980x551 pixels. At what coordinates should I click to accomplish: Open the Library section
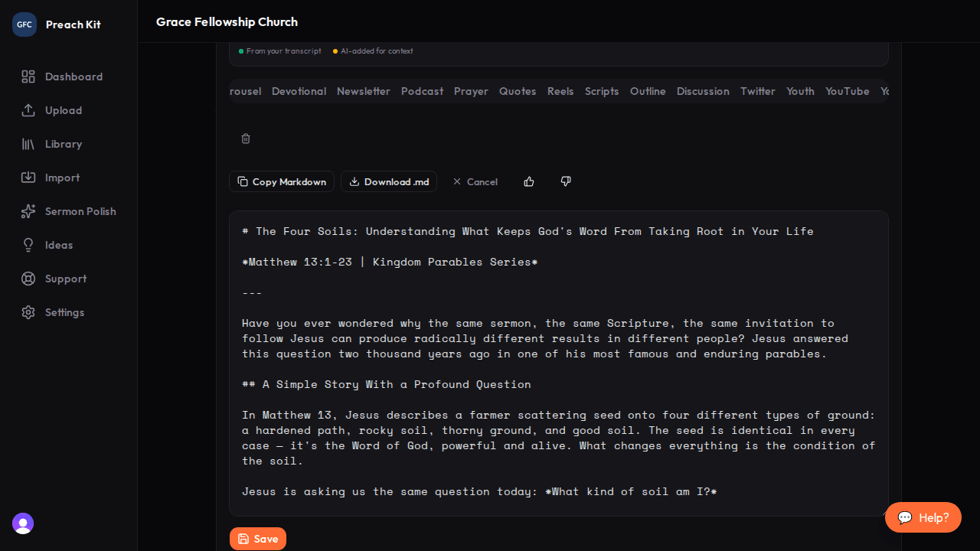point(63,144)
